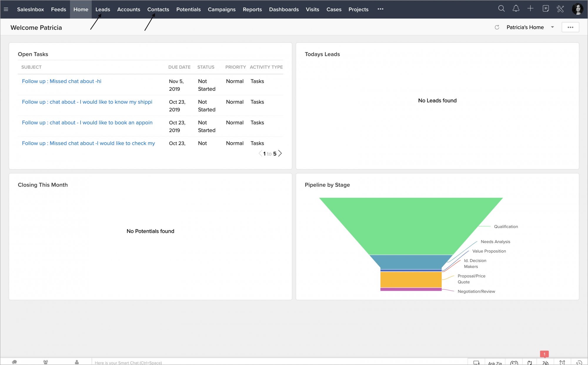Viewport: 588px width, 365px height.
Task: Open the hamburger sidebar menu
Action: (6, 9)
